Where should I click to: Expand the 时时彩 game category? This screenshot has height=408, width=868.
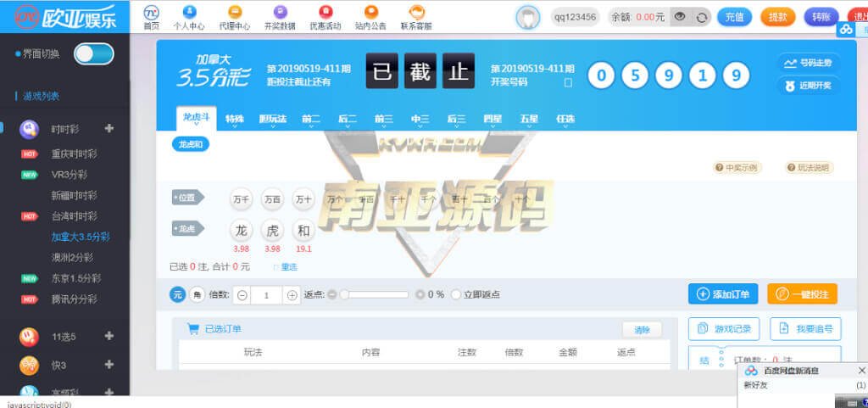pos(108,129)
